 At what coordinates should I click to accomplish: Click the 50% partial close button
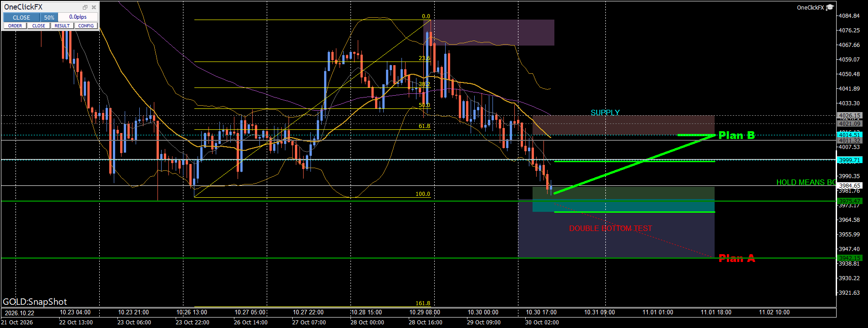[49, 17]
